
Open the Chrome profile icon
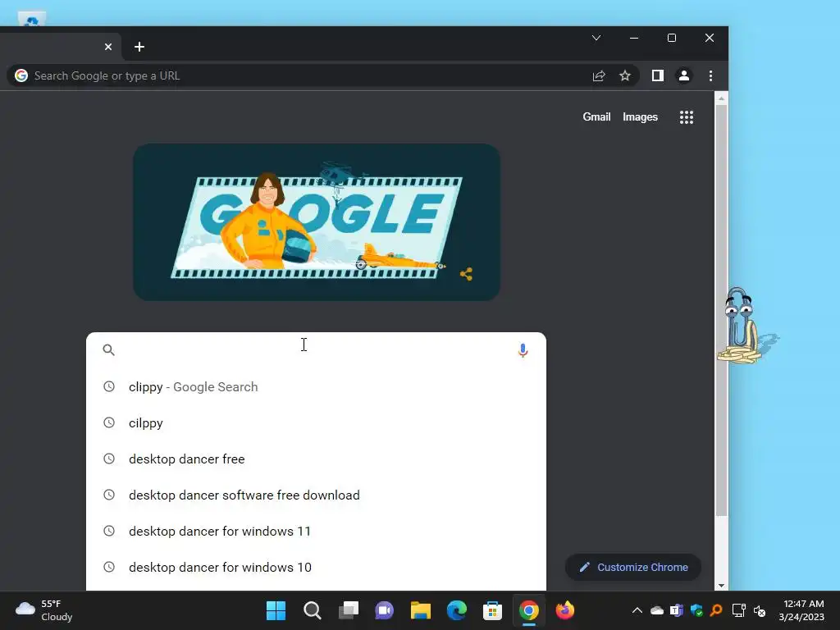click(684, 76)
